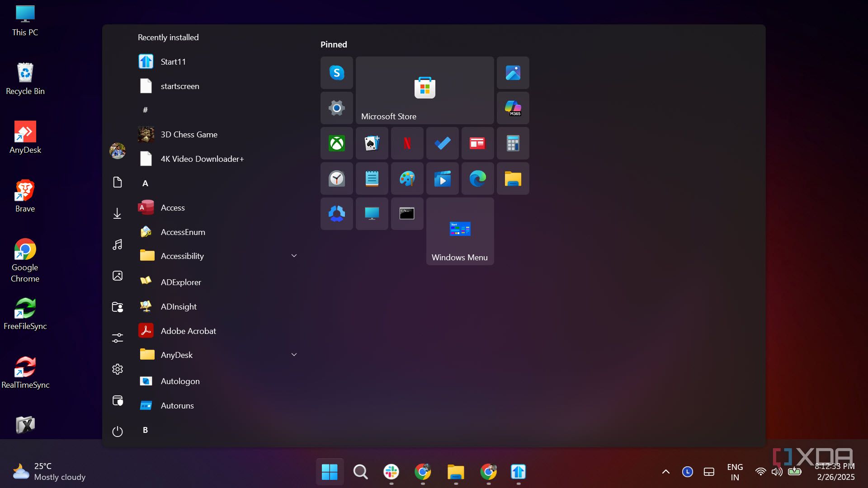The height and width of the screenshot is (488, 868).
Task: Open the Netflix pinned tile
Action: click(407, 143)
